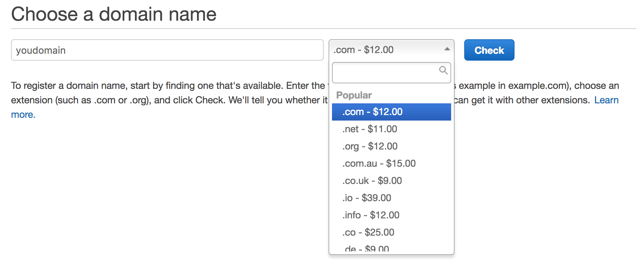Pick the .org - $12.00 option
This screenshot has width=644, height=268.
pyautogui.click(x=370, y=146)
